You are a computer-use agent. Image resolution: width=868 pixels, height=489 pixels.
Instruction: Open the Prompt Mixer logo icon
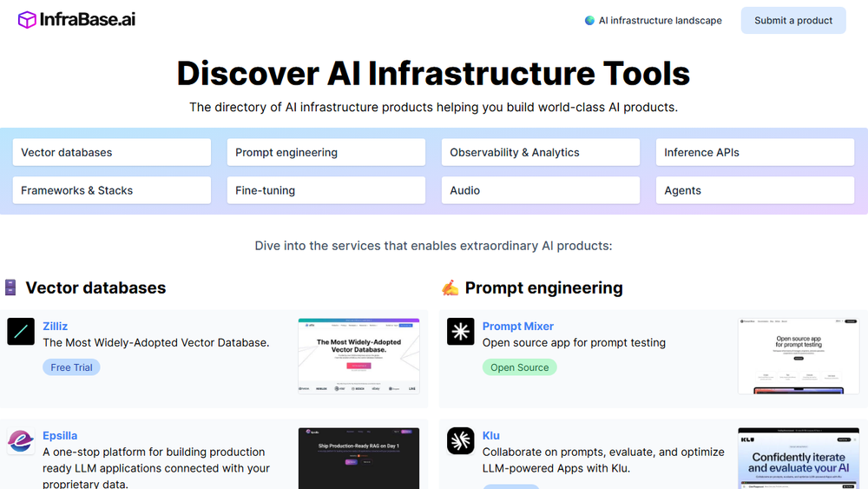pyautogui.click(x=461, y=331)
